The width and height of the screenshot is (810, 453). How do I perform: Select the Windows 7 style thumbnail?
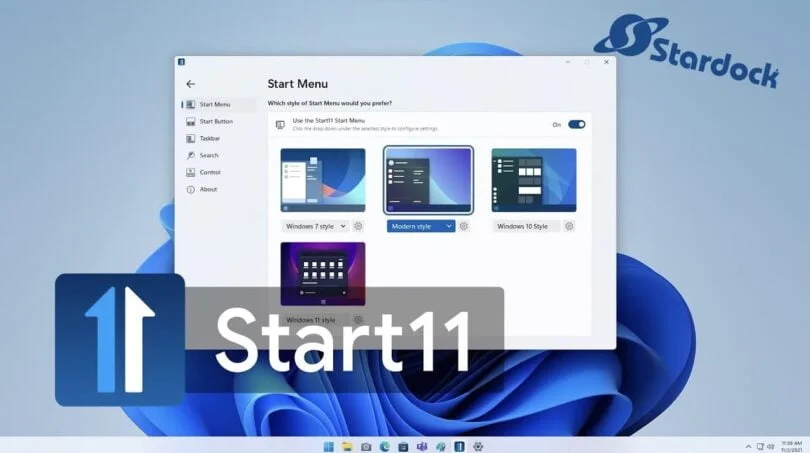[323, 180]
